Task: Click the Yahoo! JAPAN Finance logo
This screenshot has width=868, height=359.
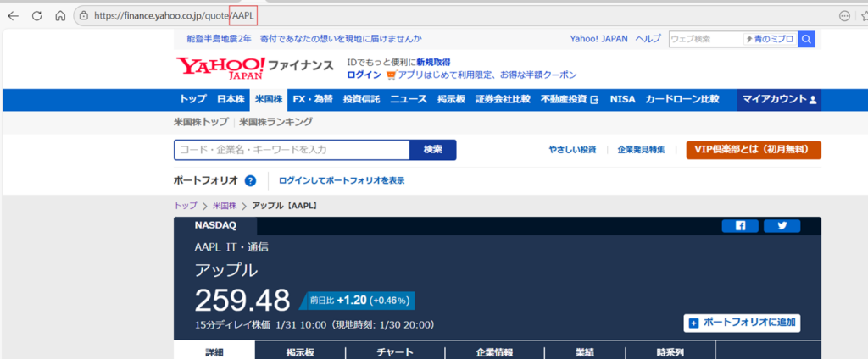Action: [x=255, y=68]
